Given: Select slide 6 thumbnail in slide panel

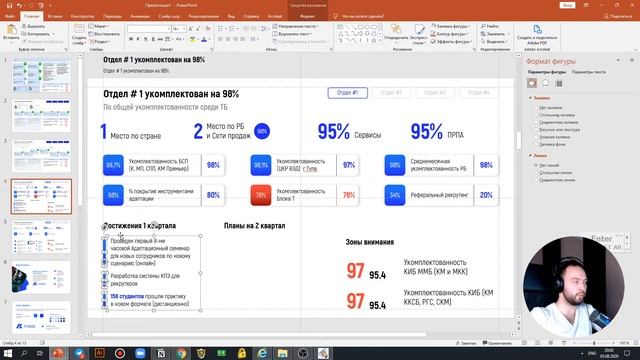Looking at the screenshot, I should [x=41, y=278].
